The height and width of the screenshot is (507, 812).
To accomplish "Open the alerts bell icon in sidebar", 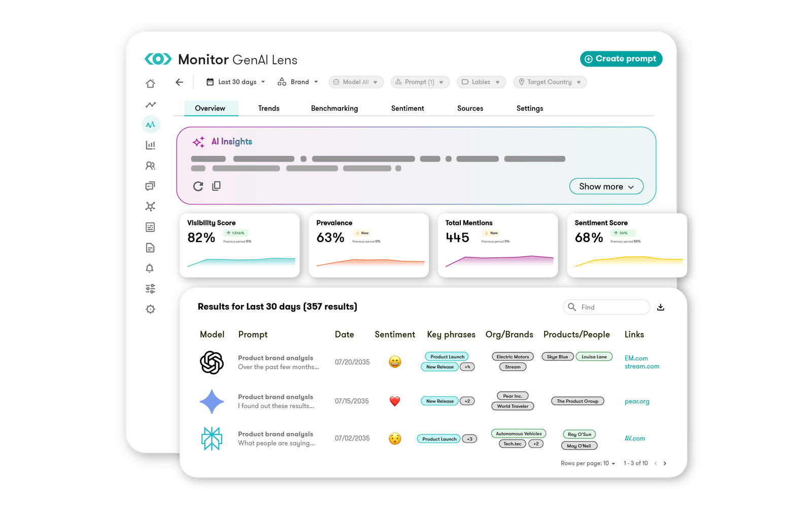I will pyautogui.click(x=150, y=268).
